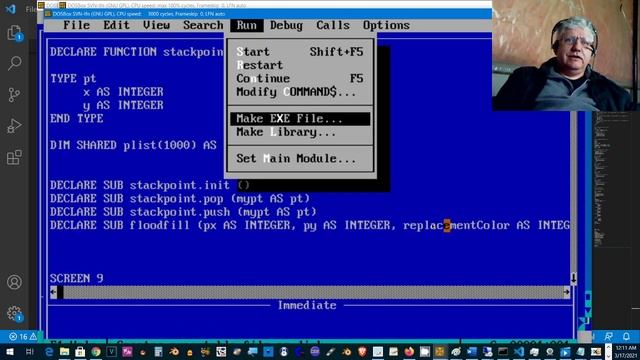Click the 'y AS INTEGER' line
The height and width of the screenshot is (360, 640).
tap(123, 105)
